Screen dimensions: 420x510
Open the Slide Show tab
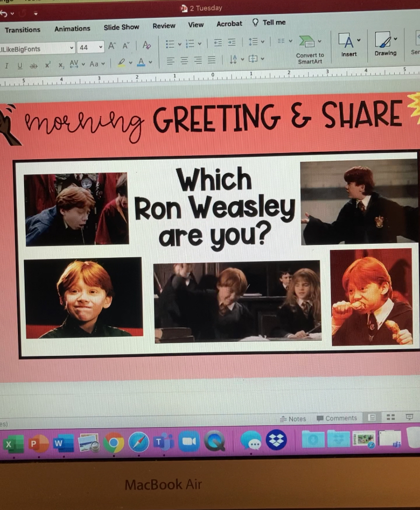click(x=122, y=27)
